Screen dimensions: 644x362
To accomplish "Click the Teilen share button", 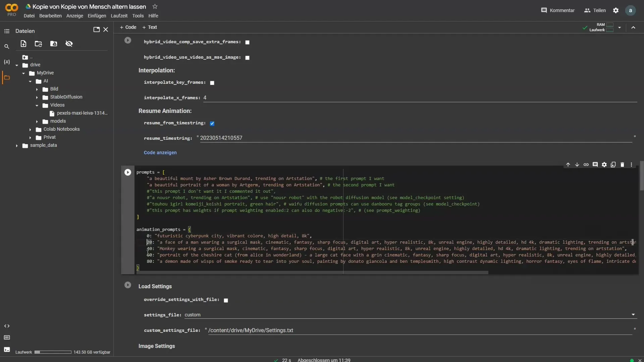I will click(595, 10).
